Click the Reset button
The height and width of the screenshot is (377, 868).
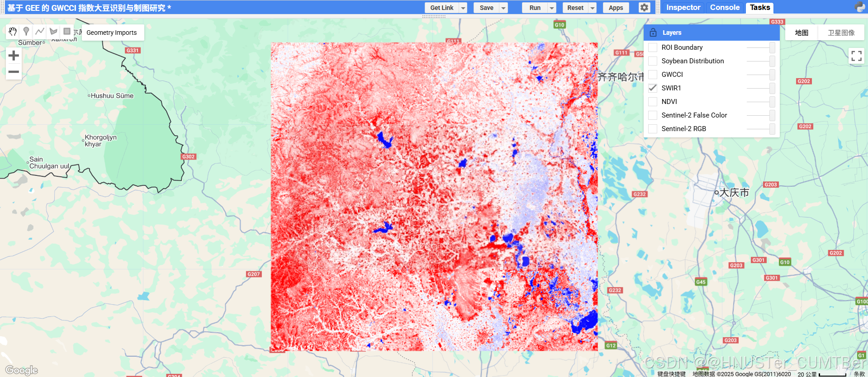pyautogui.click(x=575, y=8)
